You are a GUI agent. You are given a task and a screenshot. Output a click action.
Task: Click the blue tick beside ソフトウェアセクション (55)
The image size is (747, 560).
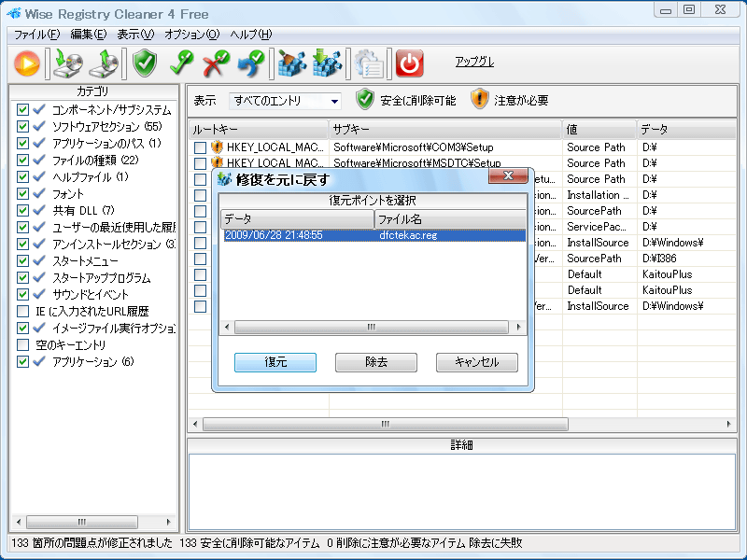39,126
